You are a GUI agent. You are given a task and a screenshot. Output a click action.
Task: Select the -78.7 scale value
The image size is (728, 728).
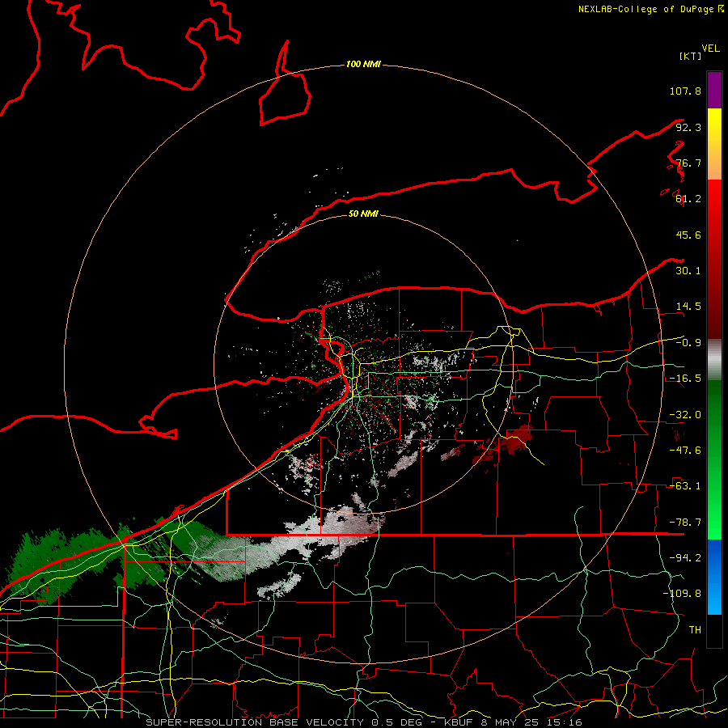tap(685, 523)
